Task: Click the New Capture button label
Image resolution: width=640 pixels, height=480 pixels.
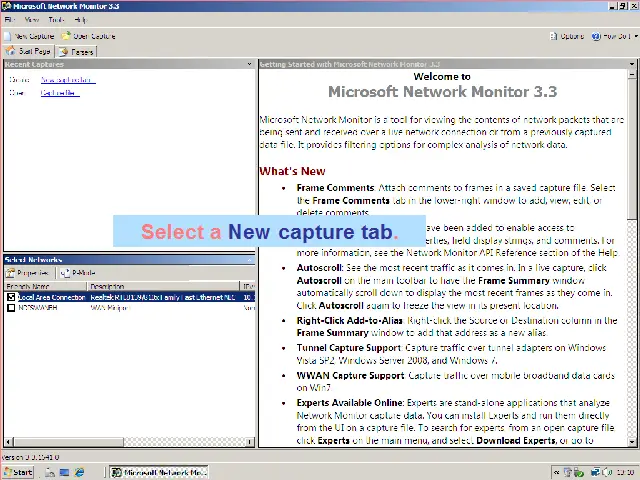Action: coord(34,36)
